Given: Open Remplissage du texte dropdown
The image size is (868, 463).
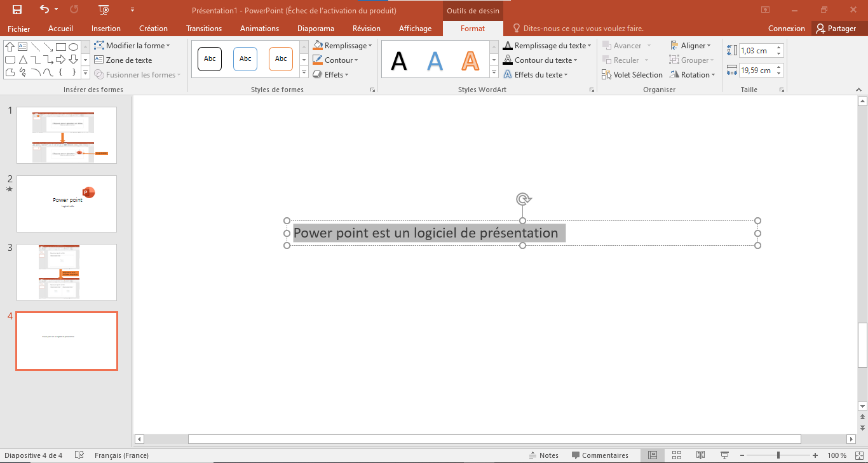Looking at the screenshot, I should [x=547, y=46].
